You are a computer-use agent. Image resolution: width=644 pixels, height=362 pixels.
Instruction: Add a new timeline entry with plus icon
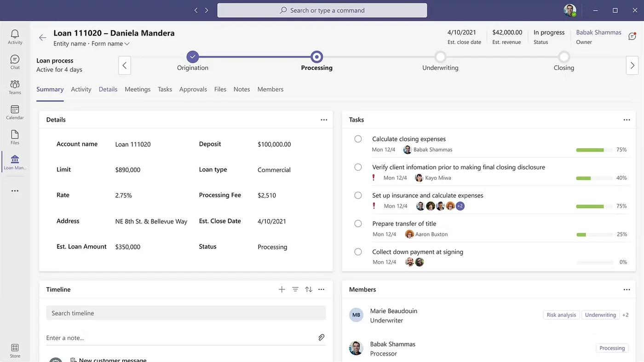point(282,289)
